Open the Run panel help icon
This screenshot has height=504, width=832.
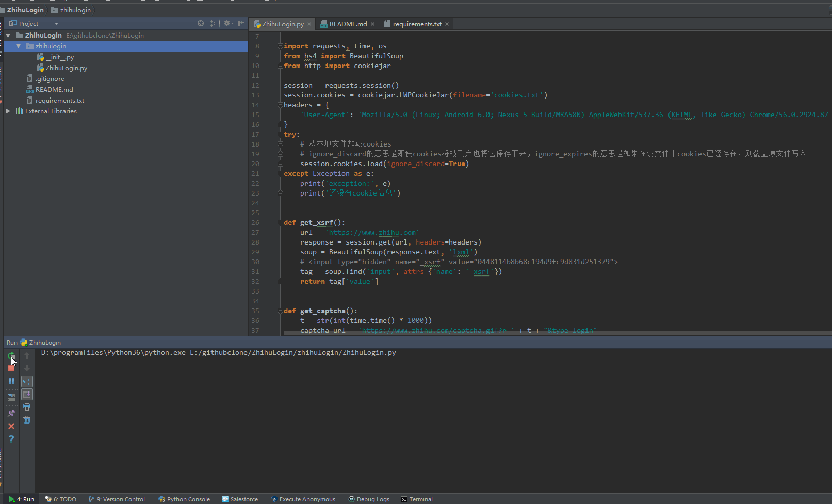(11, 439)
